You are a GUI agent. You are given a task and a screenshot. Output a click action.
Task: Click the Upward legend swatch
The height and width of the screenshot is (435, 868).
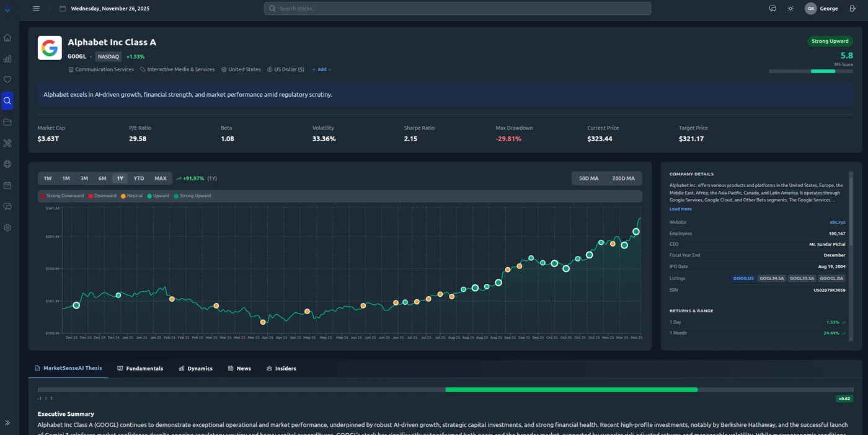point(149,196)
